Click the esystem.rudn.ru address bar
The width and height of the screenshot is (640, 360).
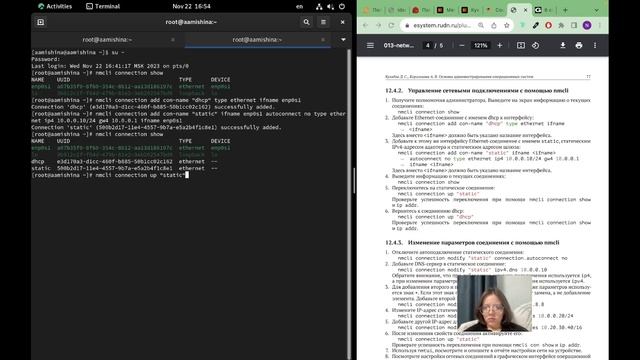coord(442,25)
